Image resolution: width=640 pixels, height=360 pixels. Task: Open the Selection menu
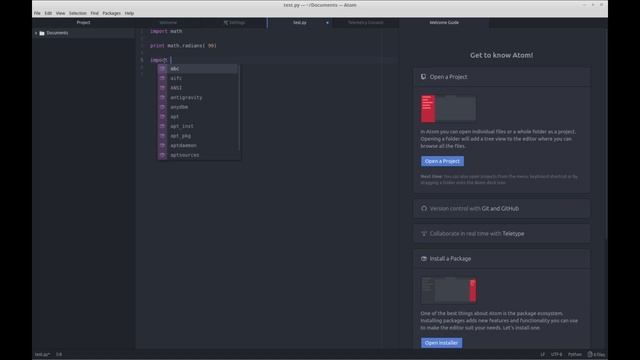(78, 13)
